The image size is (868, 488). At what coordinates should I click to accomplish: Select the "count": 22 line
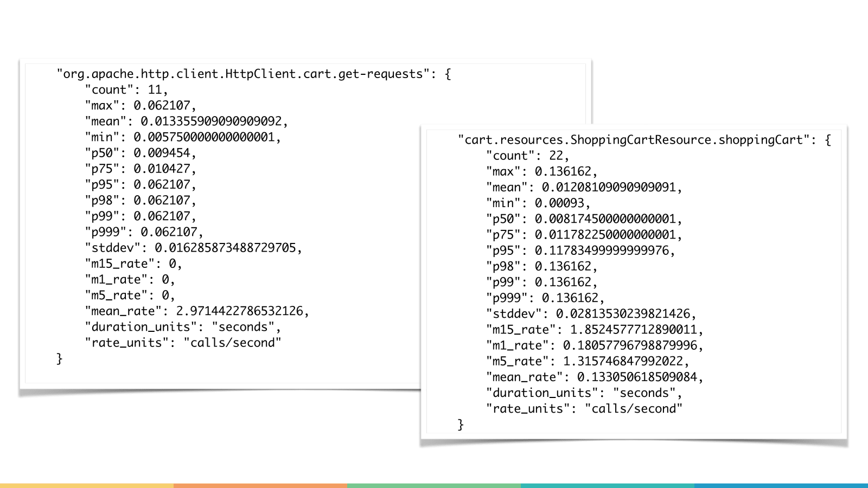click(527, 156)
